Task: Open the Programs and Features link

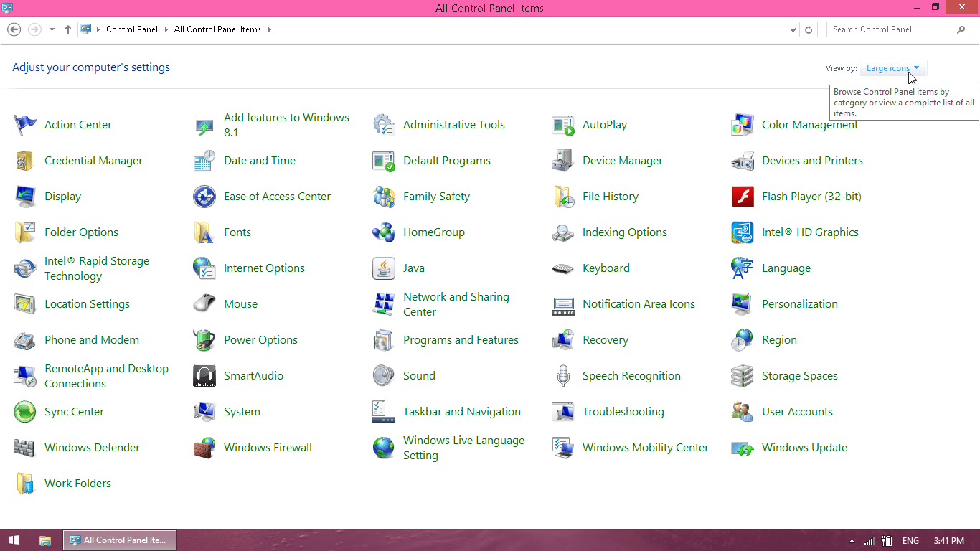Action: pyautogui.click(x=461, y=340)
